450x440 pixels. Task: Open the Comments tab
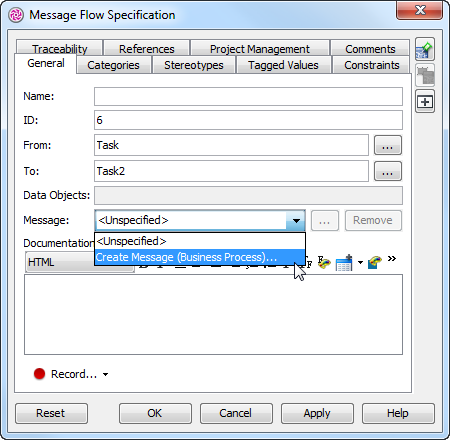[370, 48]
